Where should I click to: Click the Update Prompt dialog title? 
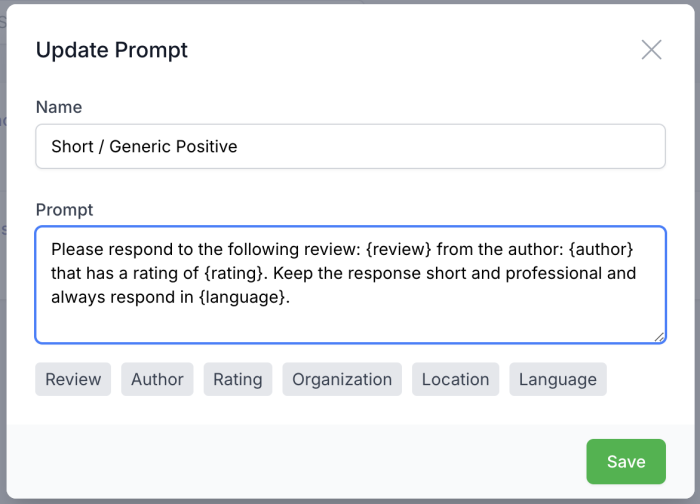[x=112, y=50]
